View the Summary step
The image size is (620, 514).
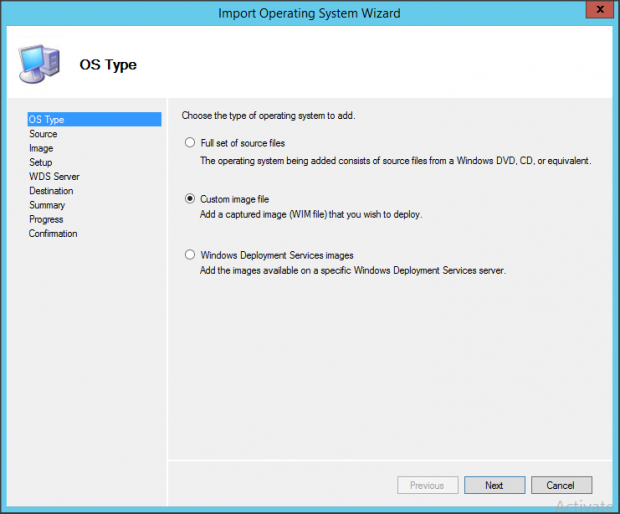(x=47, y=205)
